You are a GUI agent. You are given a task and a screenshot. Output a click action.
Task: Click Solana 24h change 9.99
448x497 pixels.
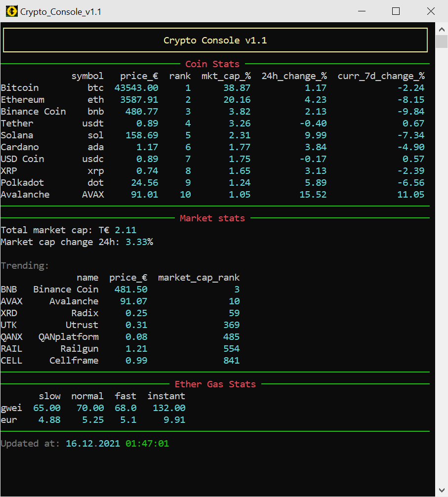(x=316, y=135)
